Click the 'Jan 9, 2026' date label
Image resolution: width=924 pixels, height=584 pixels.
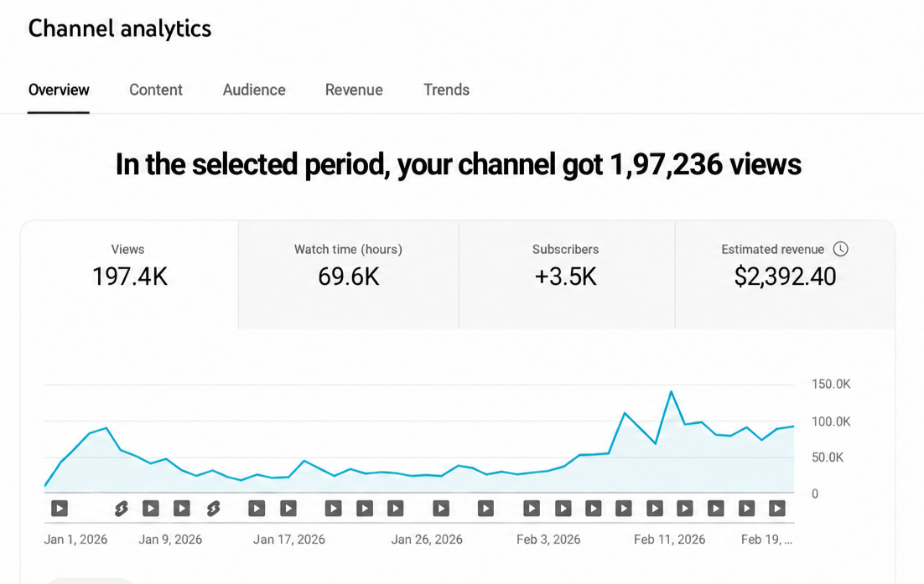tap(170, 540)
